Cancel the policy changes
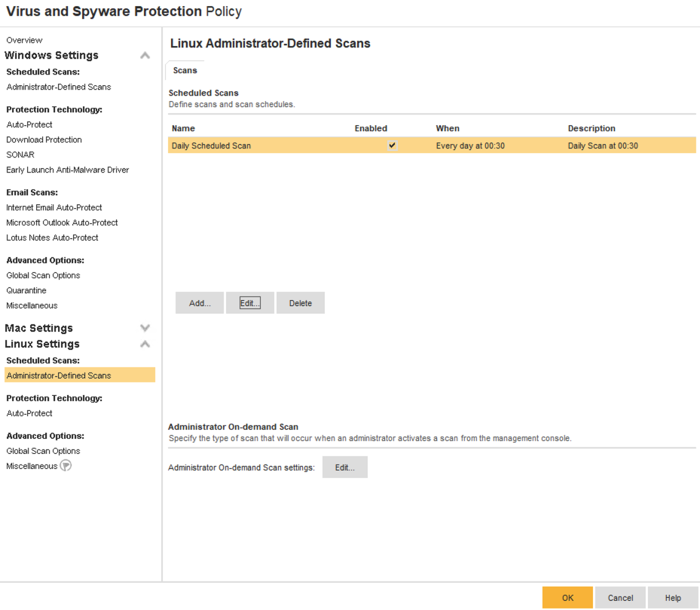 pyautogui.click(x=620, y=598)
